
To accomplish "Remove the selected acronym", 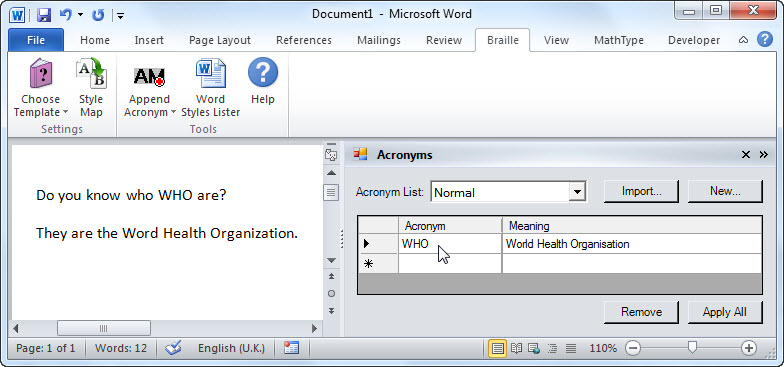I will [x=642, y=312].
